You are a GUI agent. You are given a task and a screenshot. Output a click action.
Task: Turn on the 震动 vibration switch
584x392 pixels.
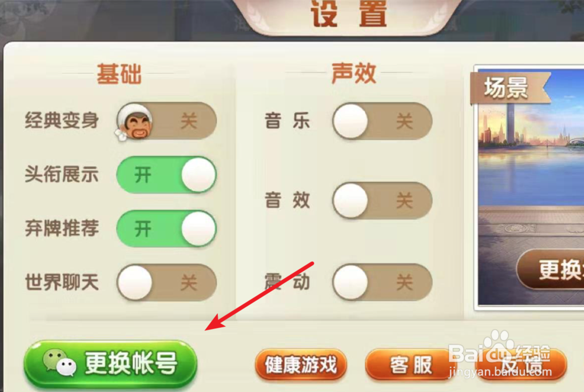(382, 282)
